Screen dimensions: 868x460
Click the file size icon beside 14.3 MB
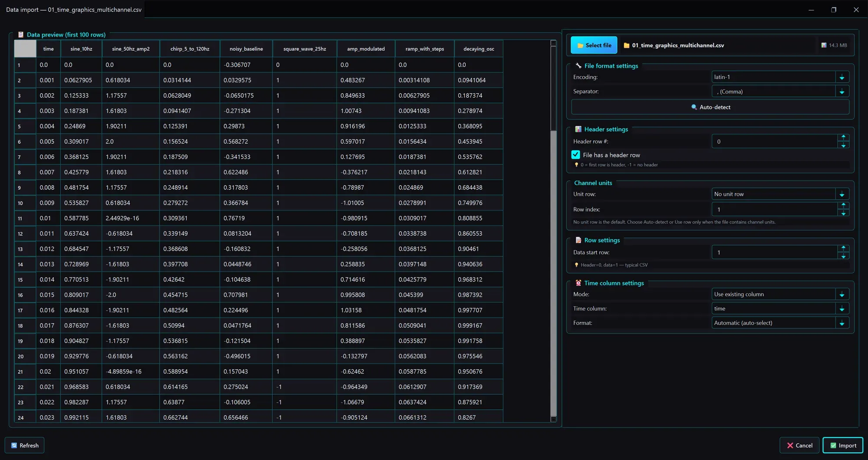click(824, 45)
